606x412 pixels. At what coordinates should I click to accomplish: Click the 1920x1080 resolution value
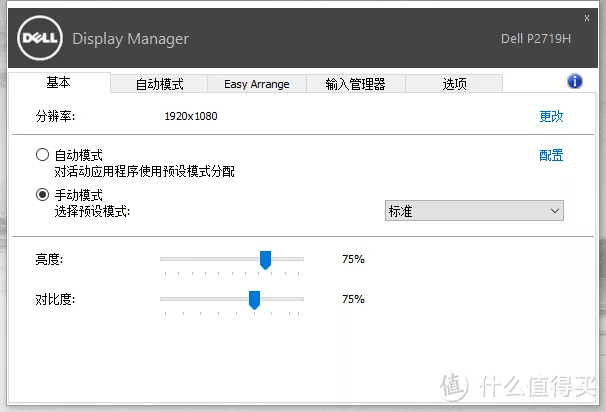pos(191,116)
